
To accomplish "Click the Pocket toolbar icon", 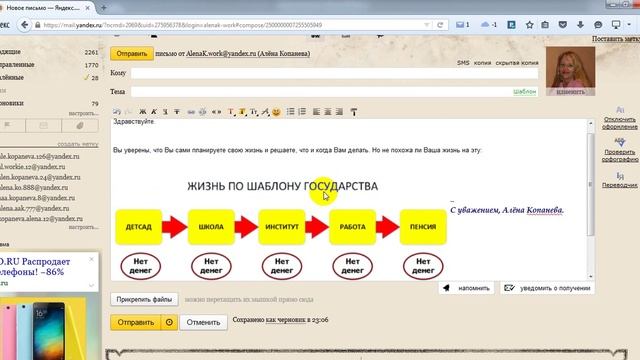I will tap(562, 25).
